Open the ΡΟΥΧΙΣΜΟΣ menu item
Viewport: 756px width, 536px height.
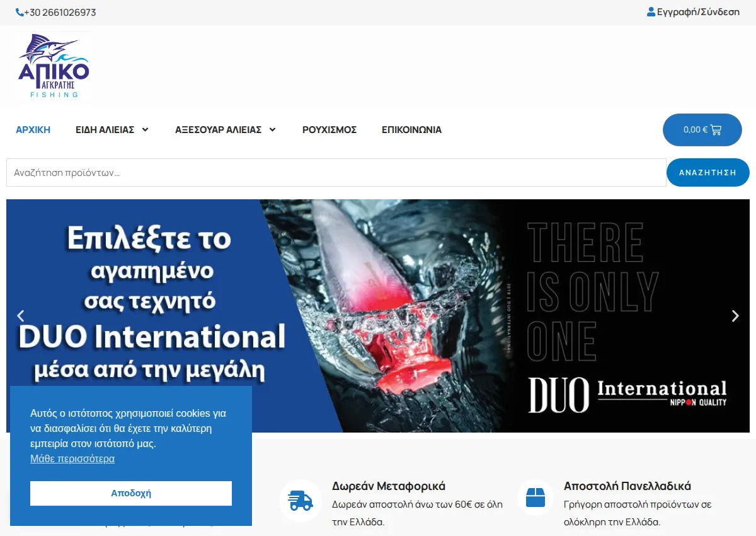click(329, 130)
